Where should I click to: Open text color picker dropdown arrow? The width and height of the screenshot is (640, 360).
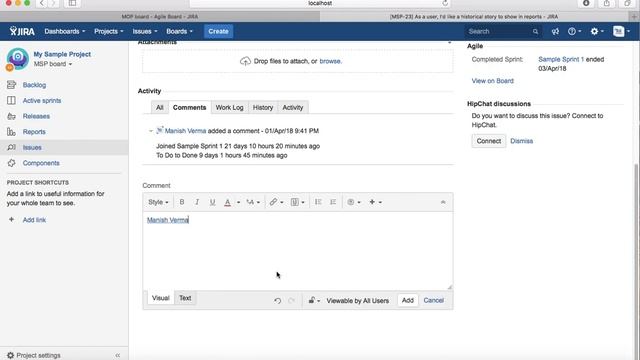click(x=238, y=202)
